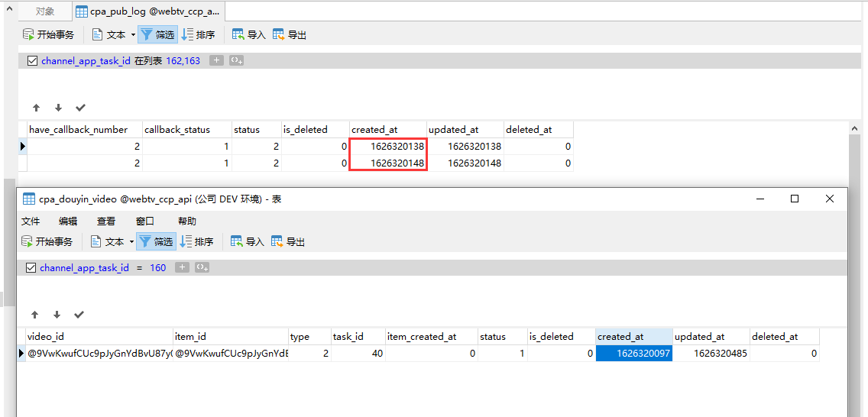
Task: Click item_id column header
Action: pos(231,337)
